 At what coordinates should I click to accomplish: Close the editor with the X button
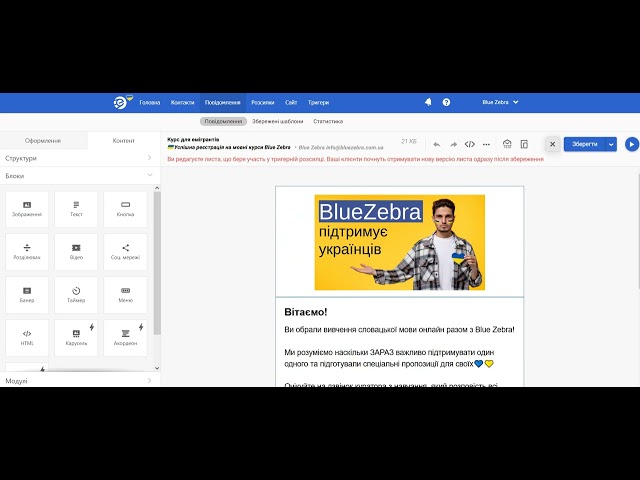coord(553,144)
